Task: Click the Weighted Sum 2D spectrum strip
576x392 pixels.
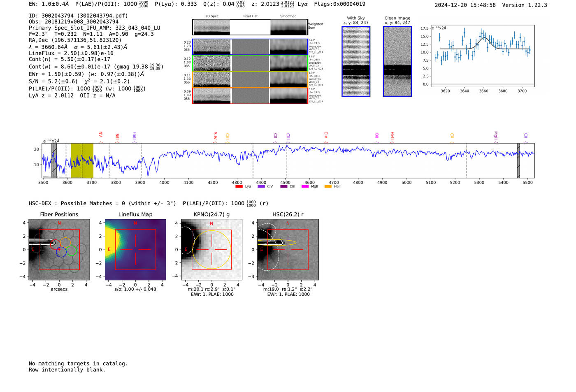Action: point(250,27)
